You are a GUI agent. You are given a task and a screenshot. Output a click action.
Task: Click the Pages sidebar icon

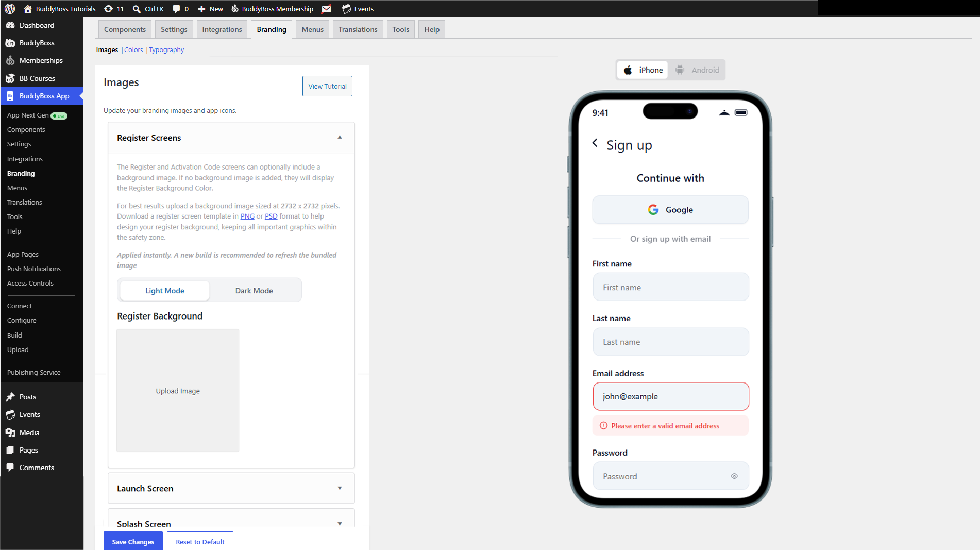coord(10,450)
